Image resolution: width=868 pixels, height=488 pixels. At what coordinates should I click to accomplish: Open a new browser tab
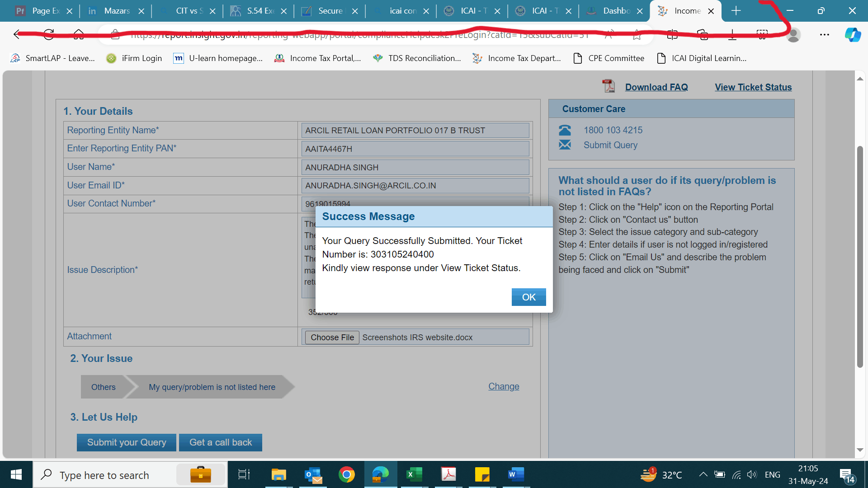click(x=736, y=11)
